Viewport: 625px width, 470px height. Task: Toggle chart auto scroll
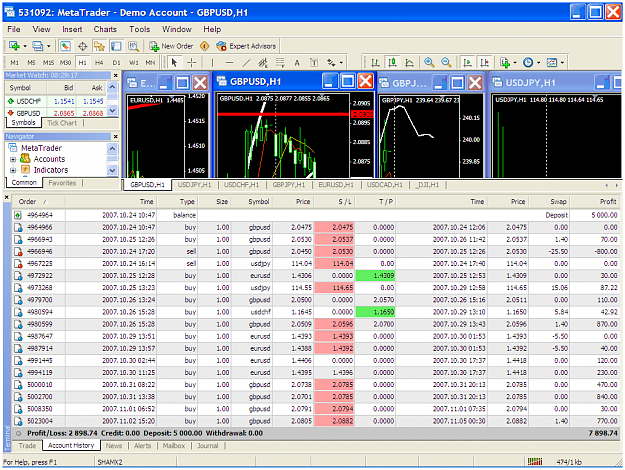point(467,63)
